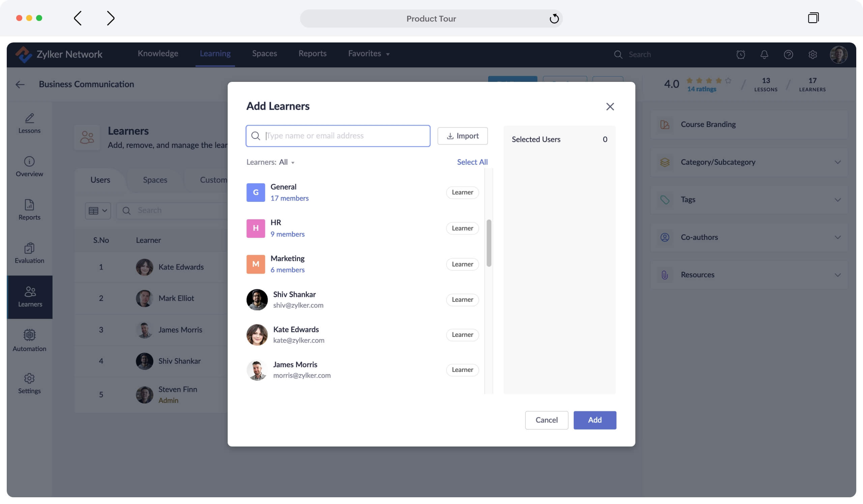Open the Lessons sidebar section
The height and width of the screenshot is (504, 863).
(x=29, y=123)
